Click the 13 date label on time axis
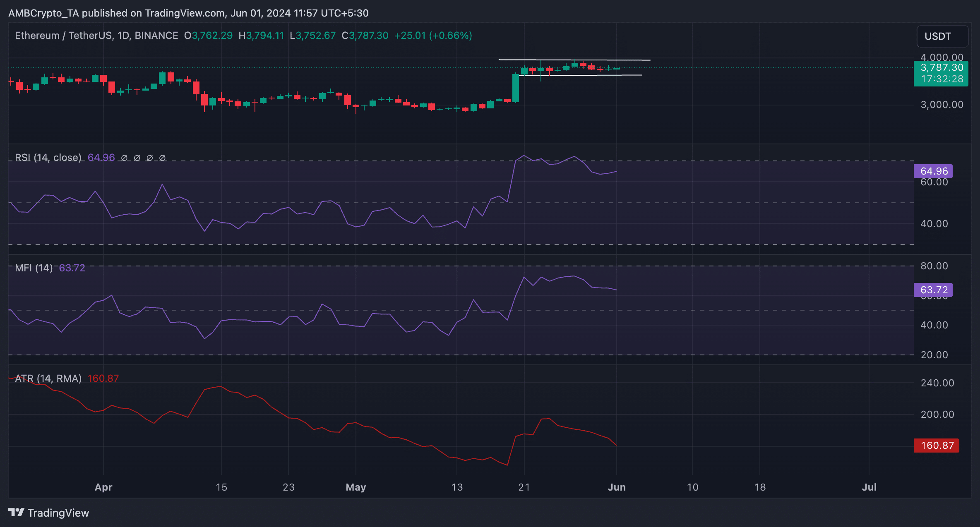Image resolution: width=980 pixels, height=527 pixels. (457, 487)
